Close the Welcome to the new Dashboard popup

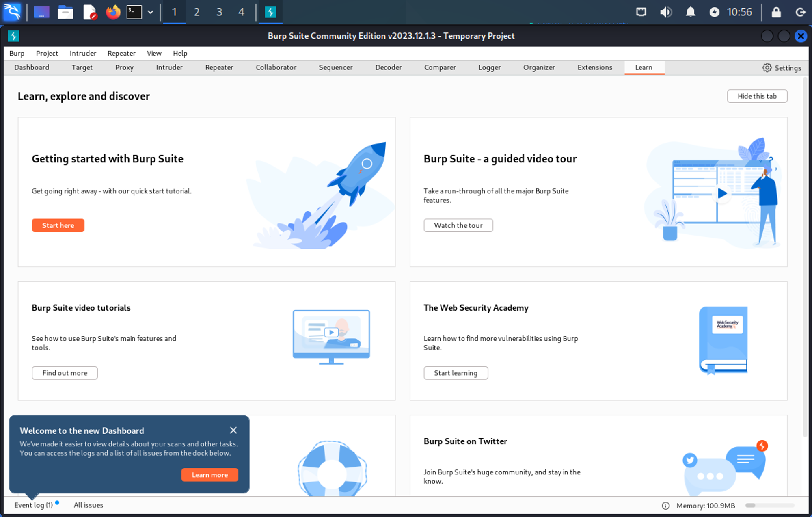233,430
